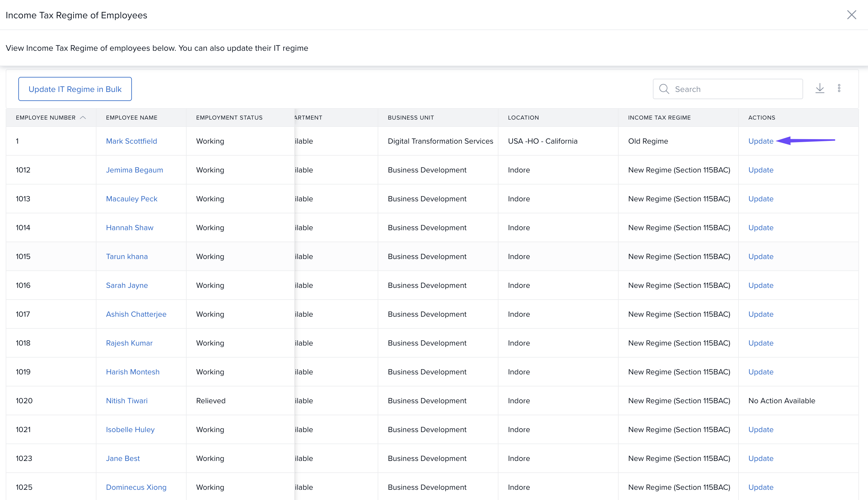Update tax regime for Hannah Shaw

pyautogui.click(x=760, y=228)
